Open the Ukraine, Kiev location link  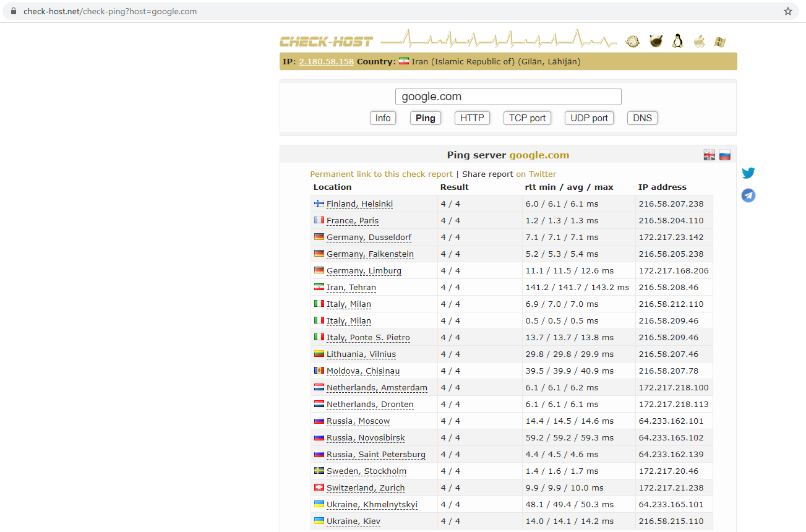353,521
